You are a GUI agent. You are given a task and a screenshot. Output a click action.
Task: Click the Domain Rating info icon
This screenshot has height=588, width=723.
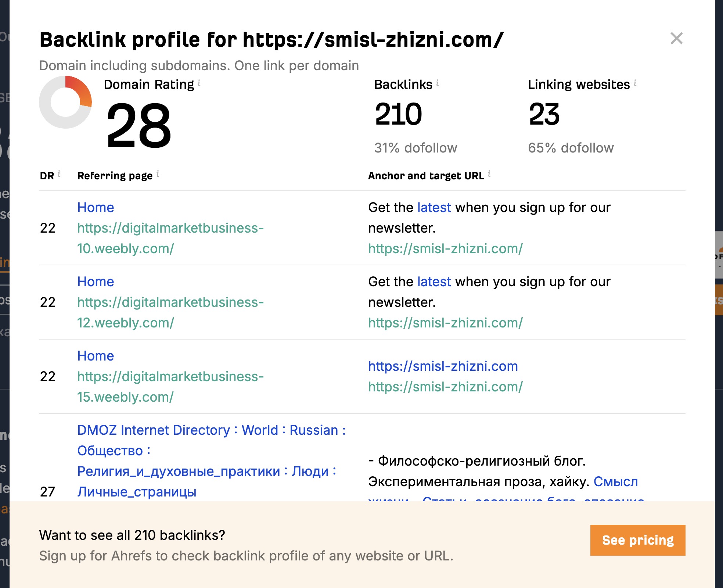[x=199, y=83]
